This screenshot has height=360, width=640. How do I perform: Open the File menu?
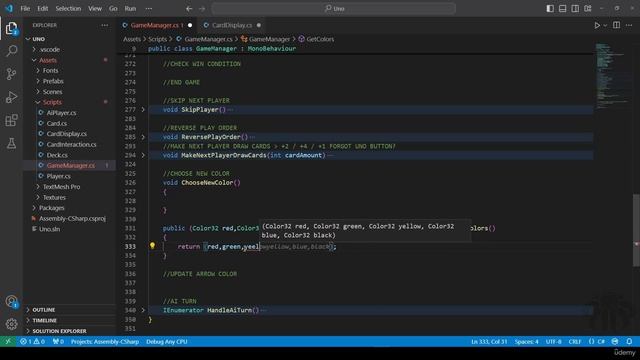coord(25,8)
